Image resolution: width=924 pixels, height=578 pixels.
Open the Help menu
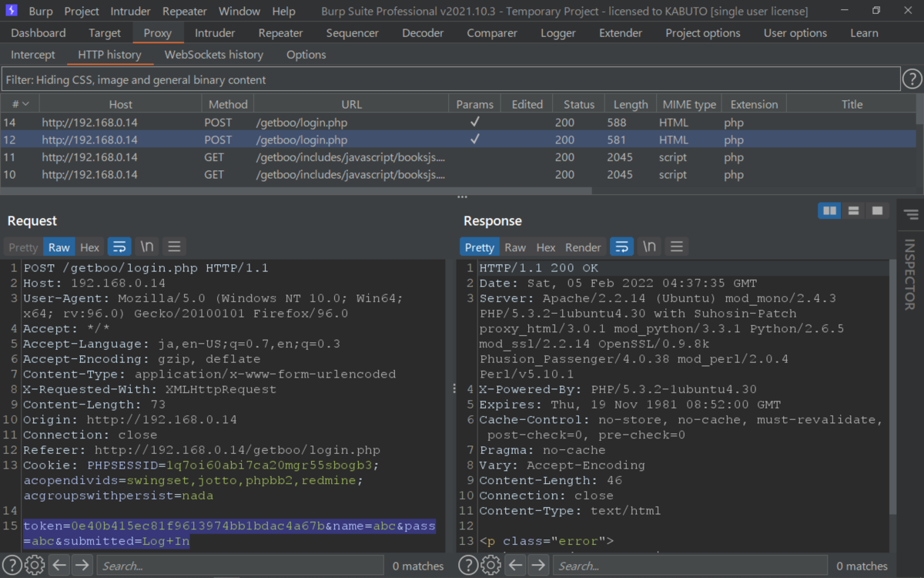click(283, 12)
